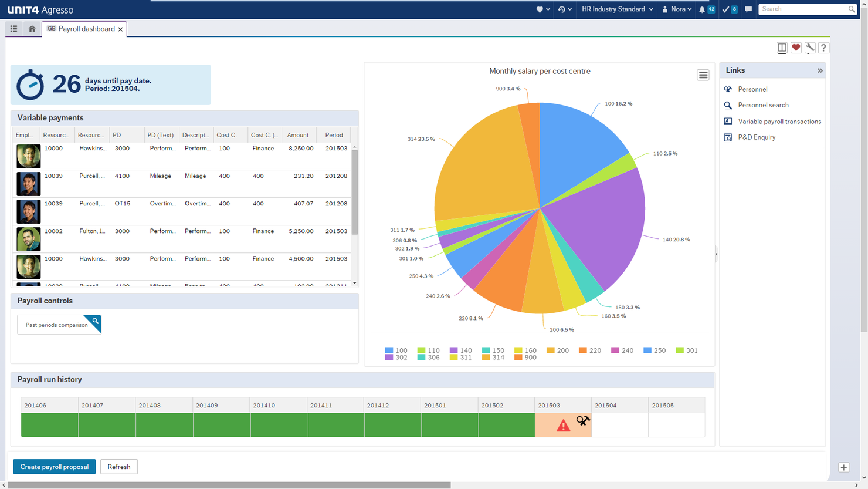Image resolution: width=868 pixels, height=489 pixels.
Task: Open the Personnel search link
Action: [x=728, y=105]
